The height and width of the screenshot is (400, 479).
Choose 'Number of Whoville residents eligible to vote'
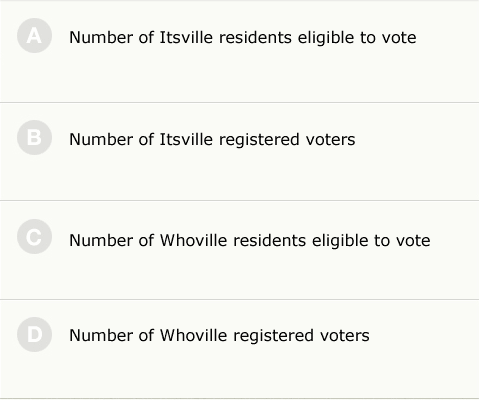[250, 240]
